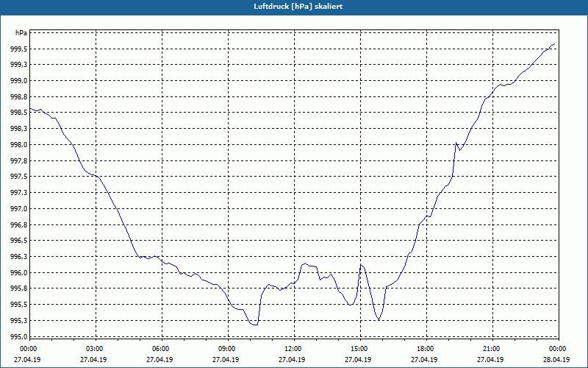
Task: Click the 996,8 y-axis value
Action: click(x=18, y=225)
